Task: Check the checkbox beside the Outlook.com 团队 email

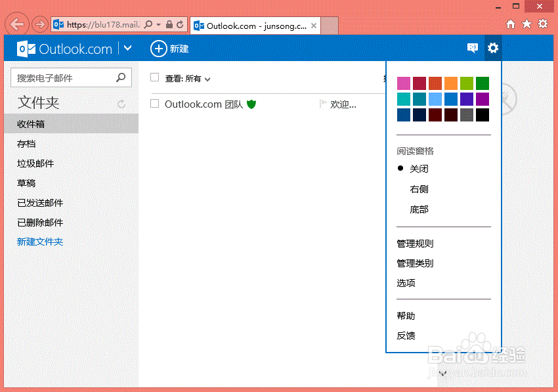Action: pos(155,104)
